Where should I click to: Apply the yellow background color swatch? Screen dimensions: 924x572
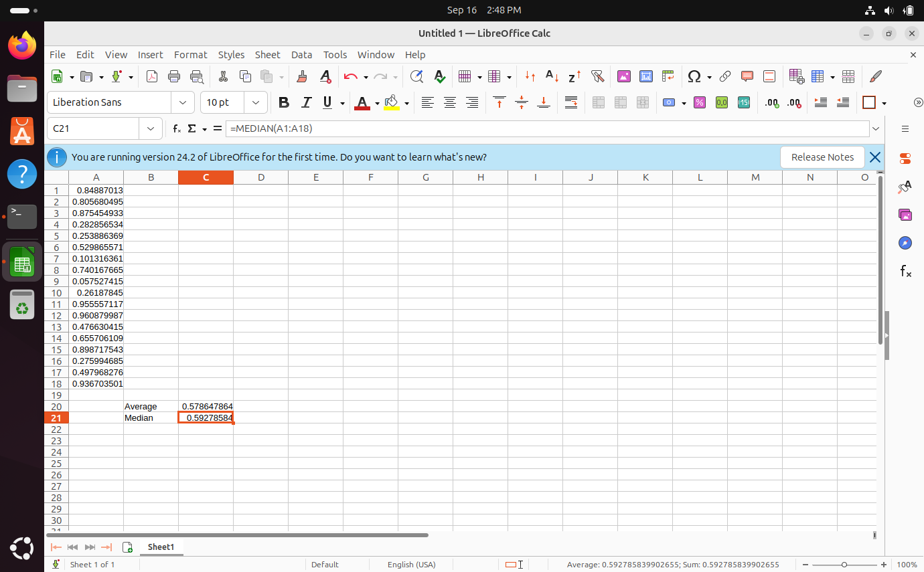pos(392,102)
